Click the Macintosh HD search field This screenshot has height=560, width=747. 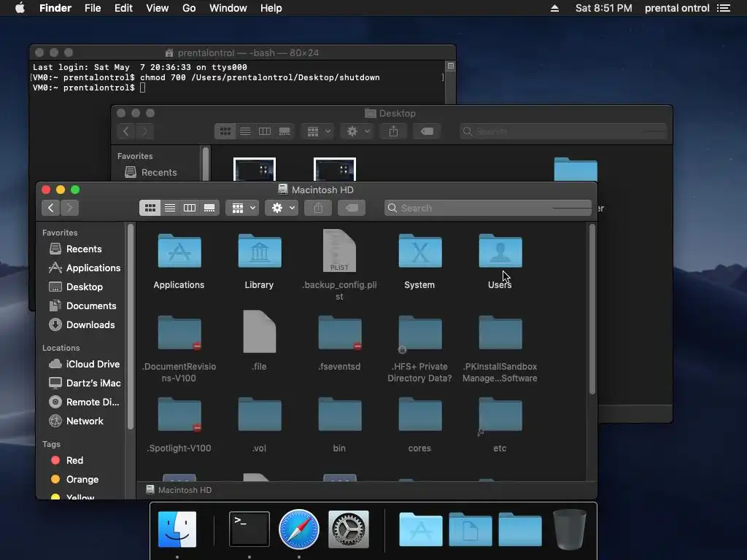pos(488,208)
